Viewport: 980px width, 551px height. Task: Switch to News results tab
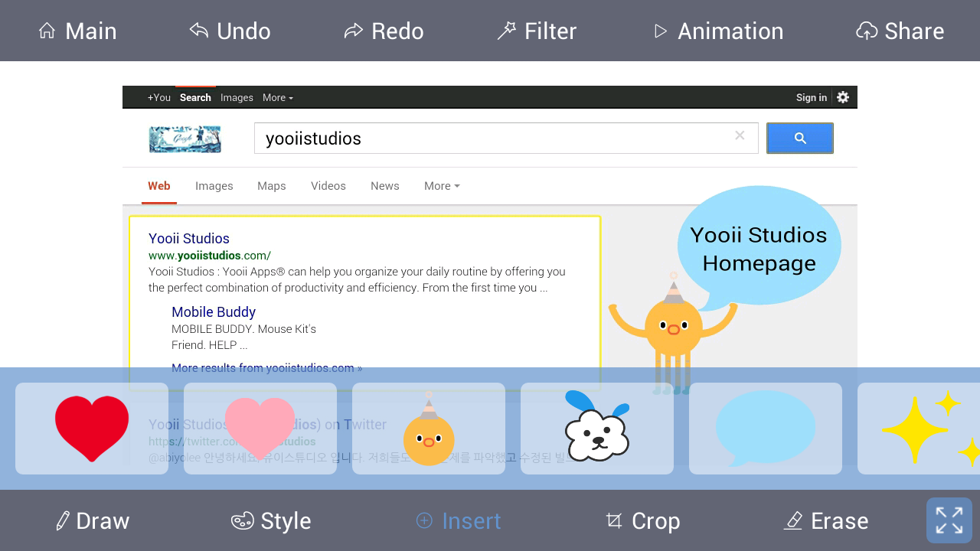pos(385,186)
